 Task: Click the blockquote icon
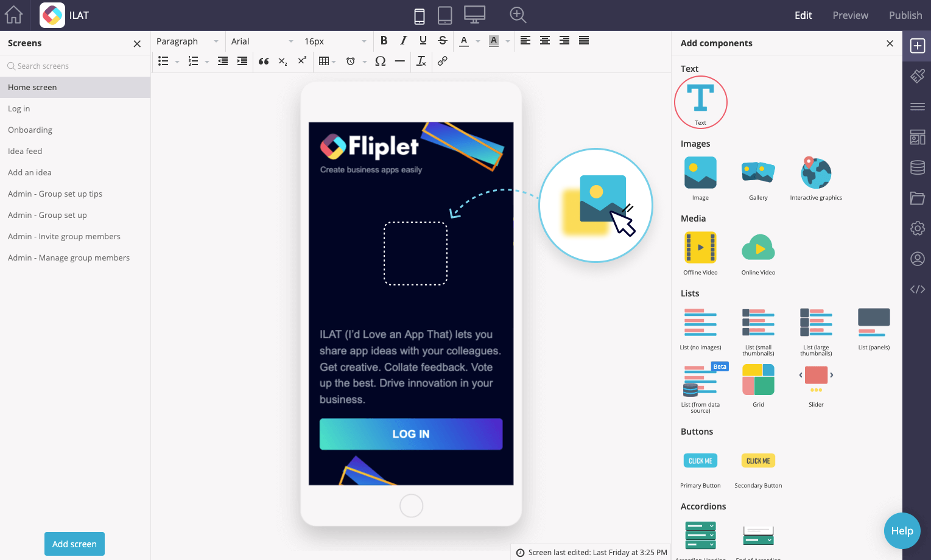coord(264,61)
